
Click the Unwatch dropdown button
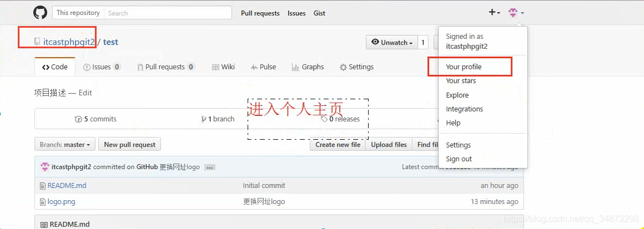392,42
